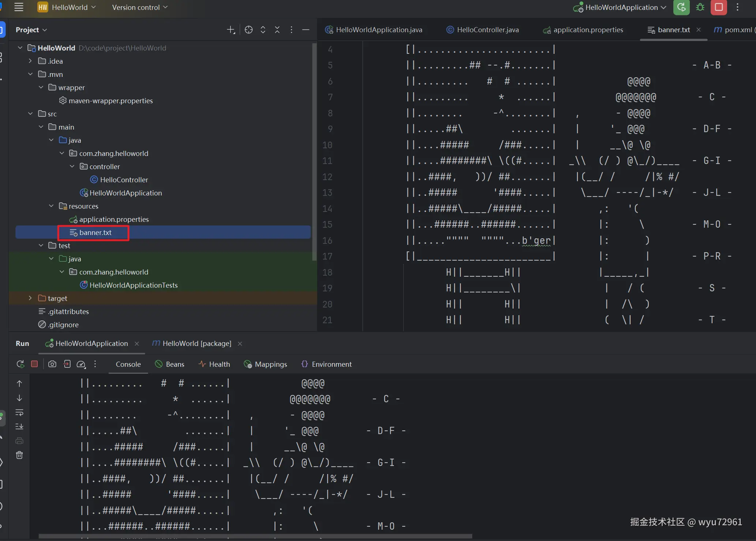This screenshot has height=541, width=756.
Task: Select the HelloWorld [package] run tab
Action: pyautogui.click(x=192, y=344)
